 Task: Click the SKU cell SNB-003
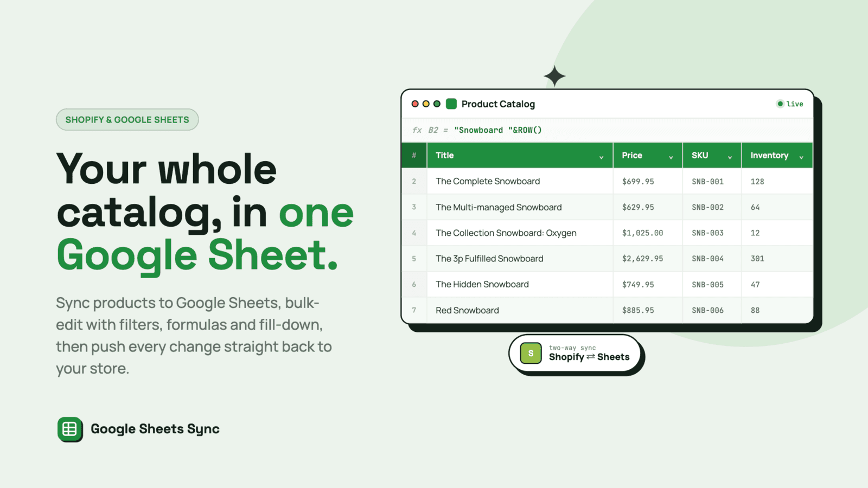point(712,233)
